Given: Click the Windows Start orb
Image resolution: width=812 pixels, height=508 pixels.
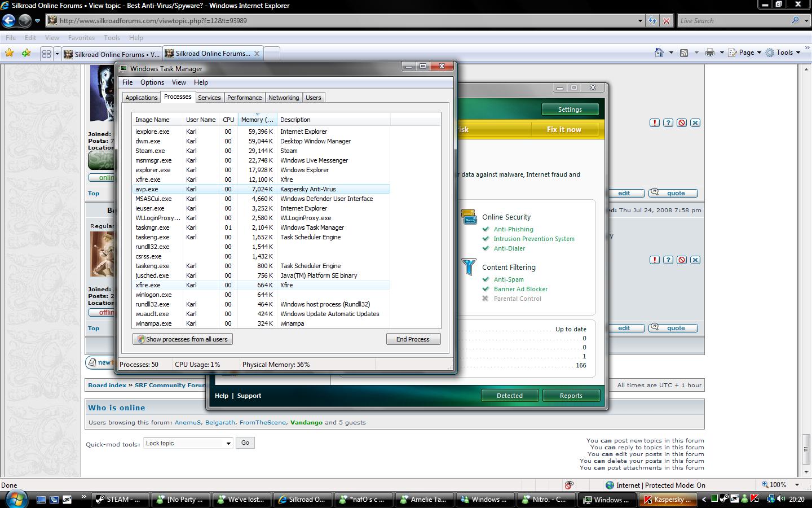Looking at the screenshot, I should point(16,499).
